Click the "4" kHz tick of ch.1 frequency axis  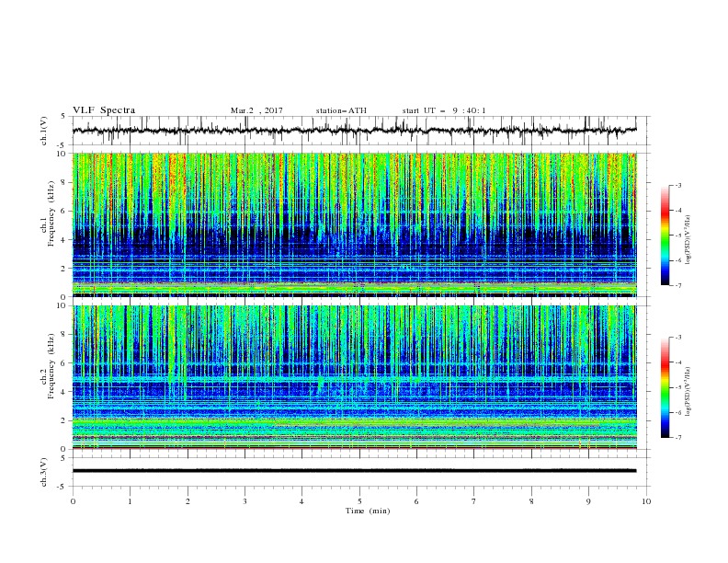[65, 240]
